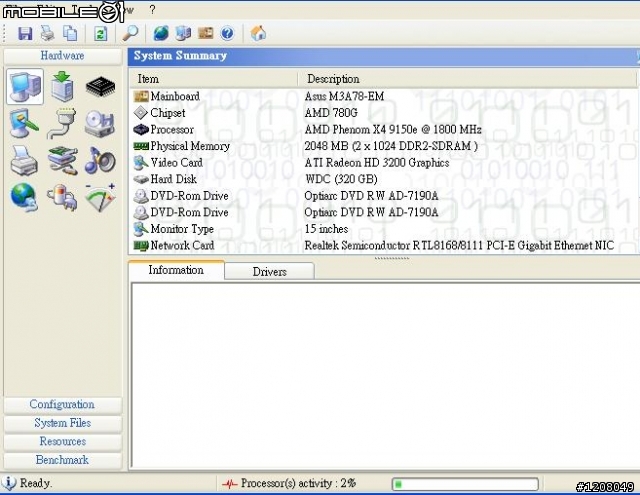
Task: Select the disk drives icon
Action: click(x=100, y=124)
